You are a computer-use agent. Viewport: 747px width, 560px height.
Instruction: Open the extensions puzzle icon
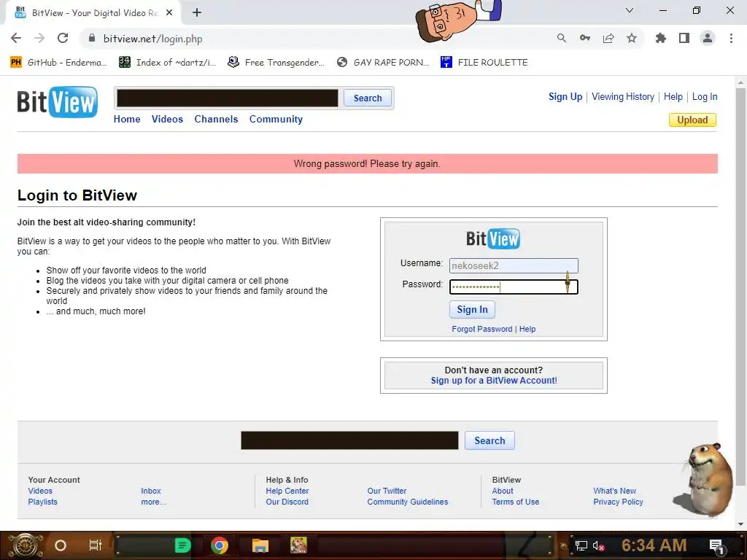tap(661, 38)
